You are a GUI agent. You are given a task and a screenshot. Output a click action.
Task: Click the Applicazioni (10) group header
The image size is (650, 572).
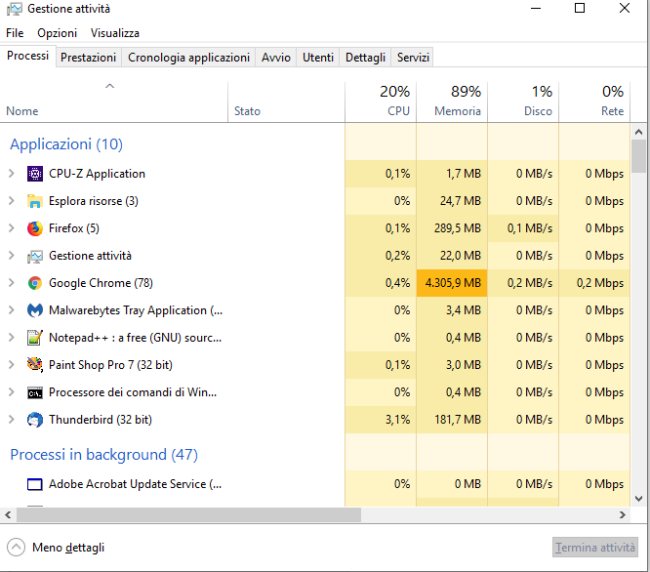[x=66, y=144]
